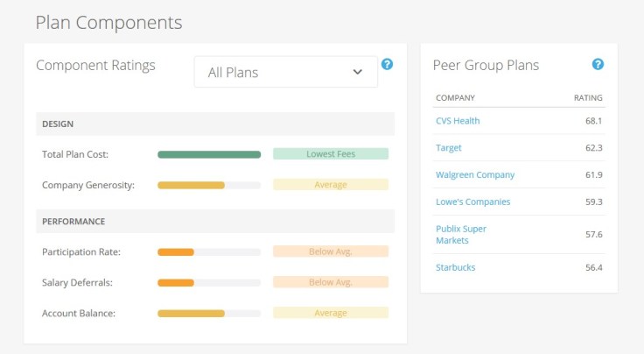This screenshot has height=354, width=644.
Task: Click the Below Avg. badge for Salary Deferrals
Action: point(331,282)
